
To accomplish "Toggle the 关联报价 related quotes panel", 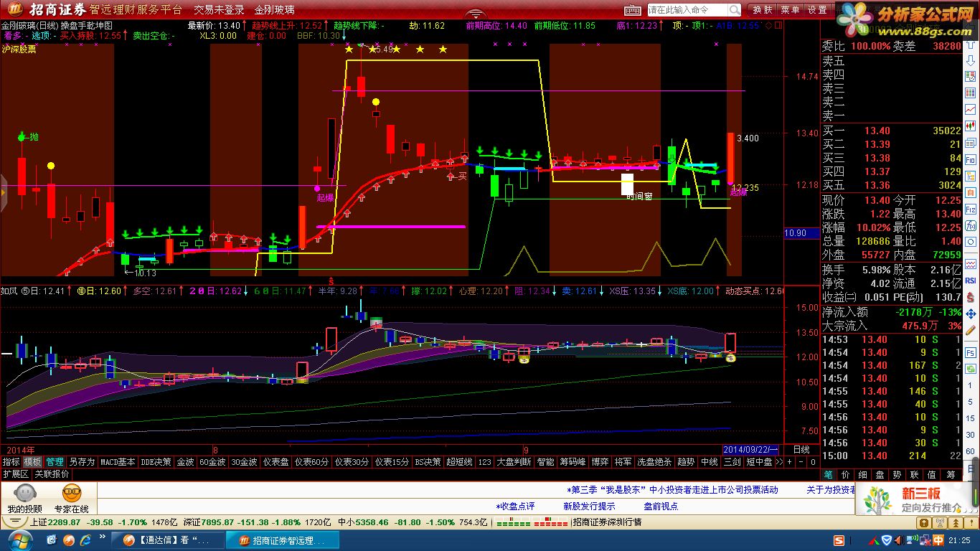I will coord(52,474).
